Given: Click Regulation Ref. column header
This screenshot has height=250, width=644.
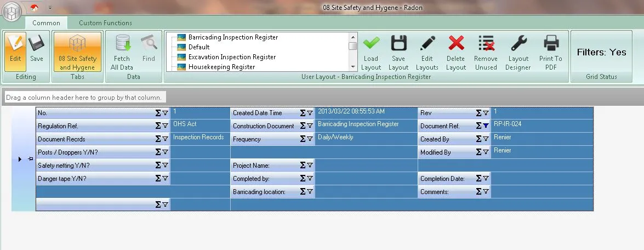Looking at the screenshot, I should (x=103, y=126).
